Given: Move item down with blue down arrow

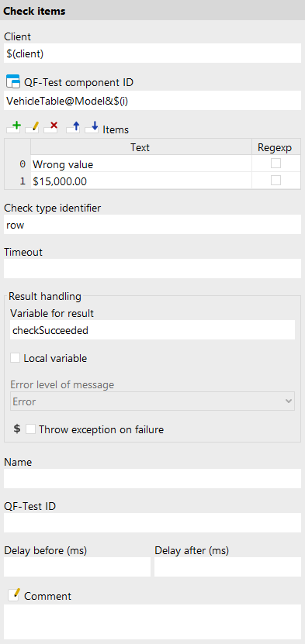Looking at the screenshot, I should tap(92, 129).
